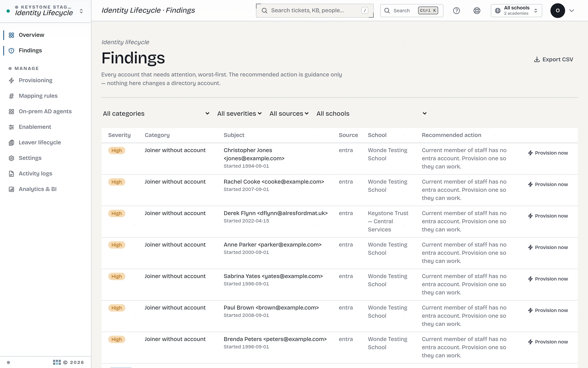Provision now for Anne Parker
588x368 pixels.
[548, 248]
